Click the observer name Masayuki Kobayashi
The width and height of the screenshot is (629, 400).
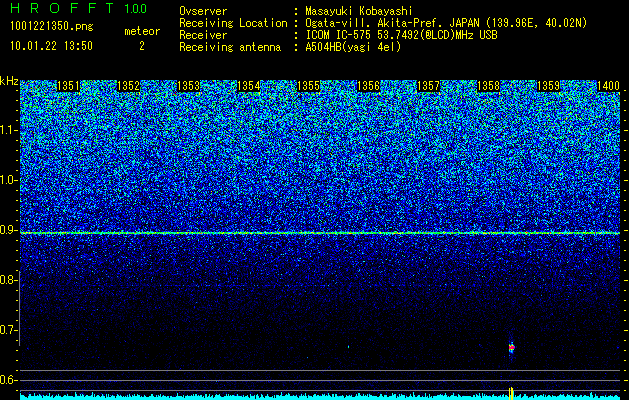359,11
